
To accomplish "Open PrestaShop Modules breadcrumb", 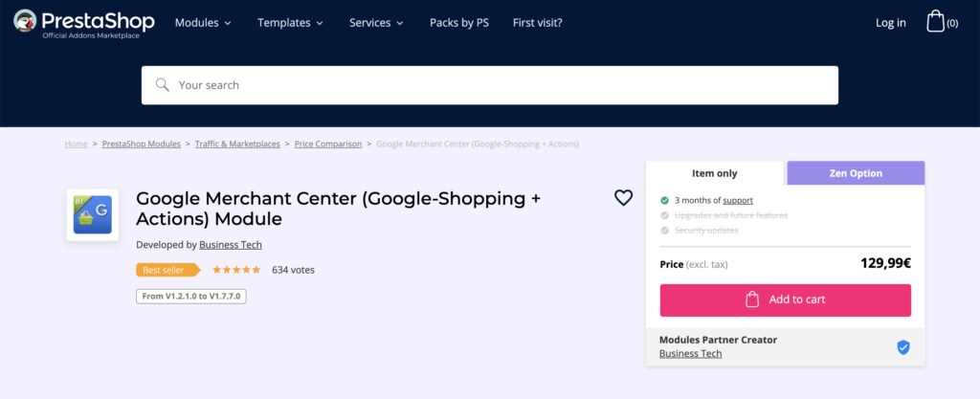I will tap(142, 144).
